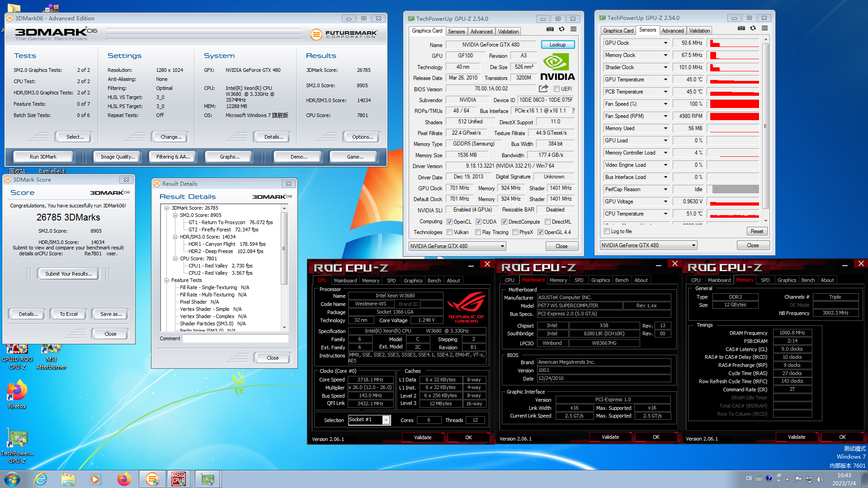Switch to ROG CPU-Z taskbar icon
This screenshot has width=868, height=488.
point(179,479)
